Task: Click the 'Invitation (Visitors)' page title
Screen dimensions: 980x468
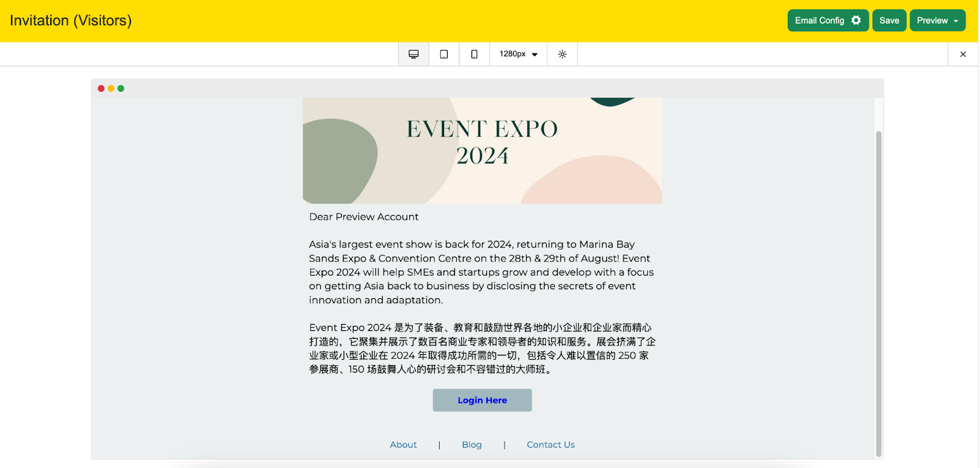Action: pyautogui.click(x=70, y=20)
